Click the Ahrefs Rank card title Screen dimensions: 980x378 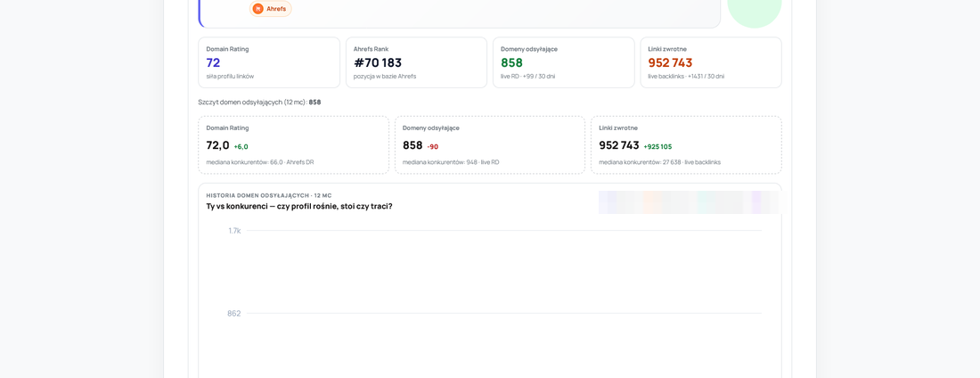pos(372,49)
